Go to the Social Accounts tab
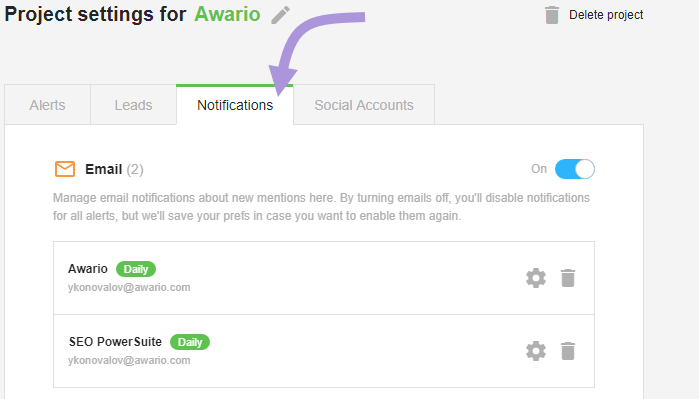Viewport: 699px width, 399px height. [x=364, y=105]
